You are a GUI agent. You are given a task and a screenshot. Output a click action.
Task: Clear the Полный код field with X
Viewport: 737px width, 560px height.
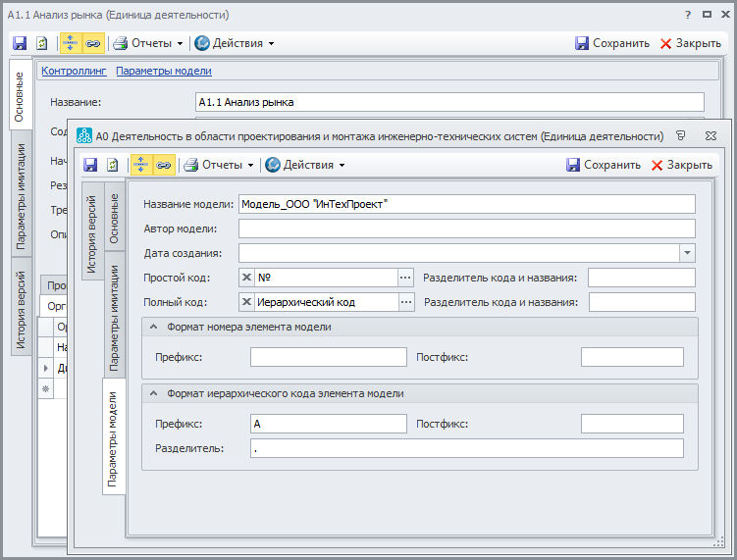(x=246, y=302)
